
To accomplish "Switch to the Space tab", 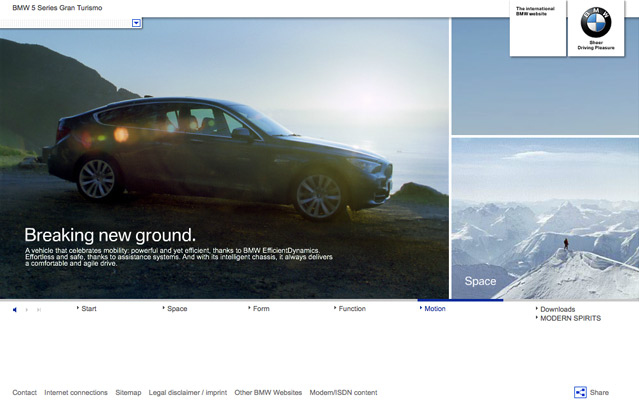I will pyautogui.click(x=175, y=309).
